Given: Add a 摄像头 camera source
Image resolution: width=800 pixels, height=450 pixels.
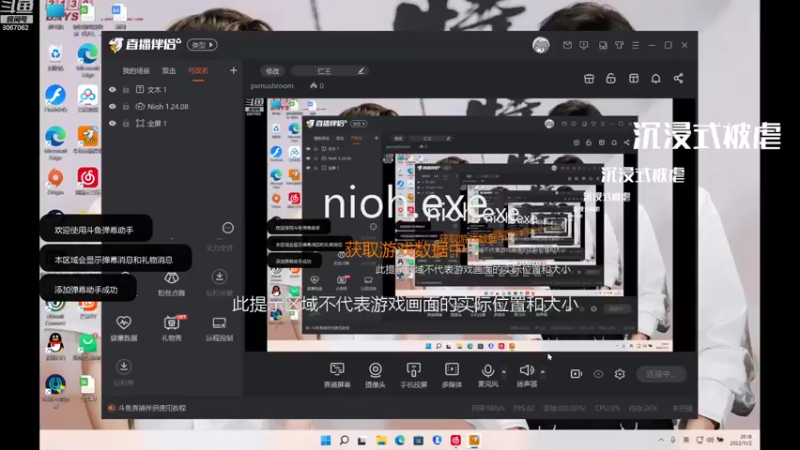Looking at the screenshot, I should (x=375, y=374).
